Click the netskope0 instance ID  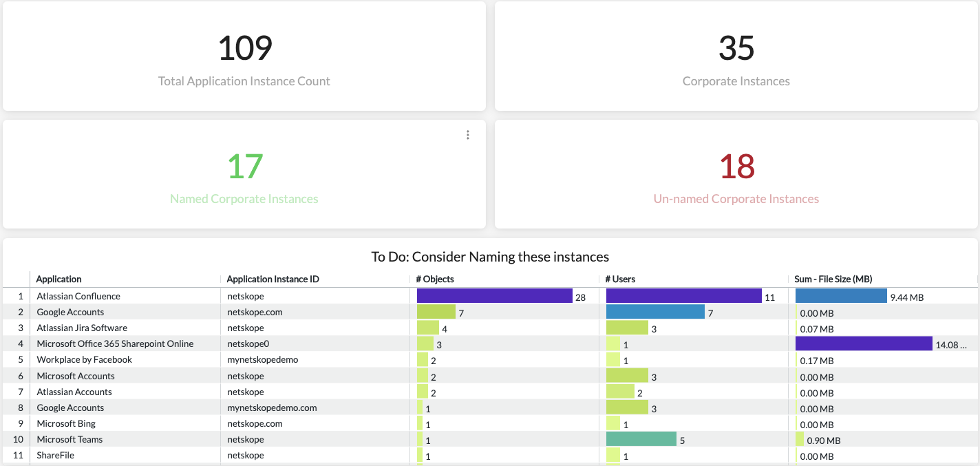(248, 343)
